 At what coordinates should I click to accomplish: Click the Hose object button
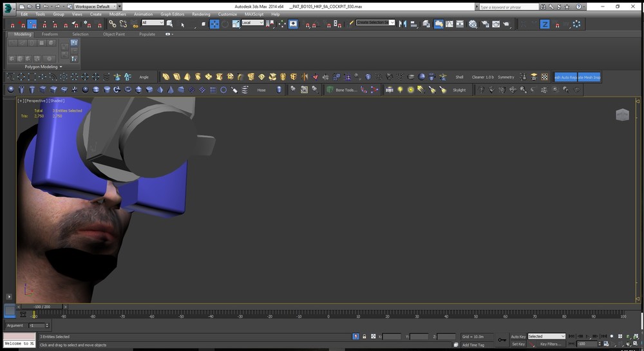(261, 90)
